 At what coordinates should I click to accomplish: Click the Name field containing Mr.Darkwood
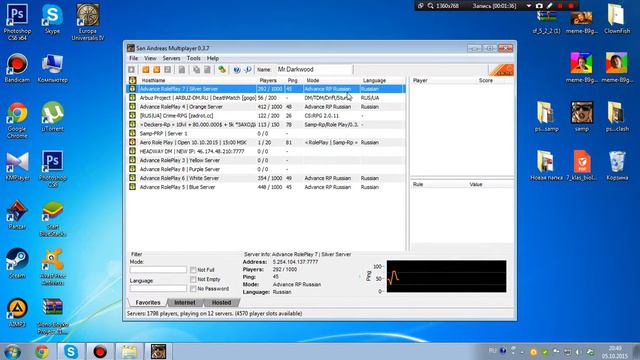314,69
